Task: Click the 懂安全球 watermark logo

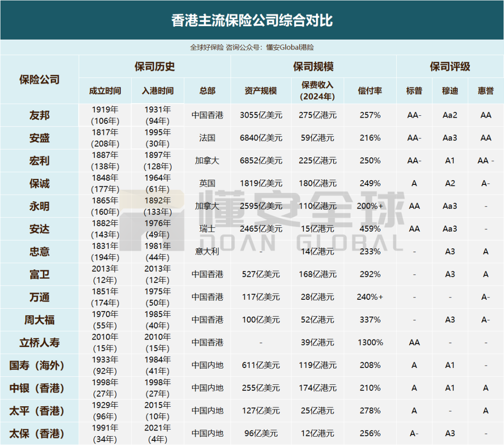Action: 261,220
